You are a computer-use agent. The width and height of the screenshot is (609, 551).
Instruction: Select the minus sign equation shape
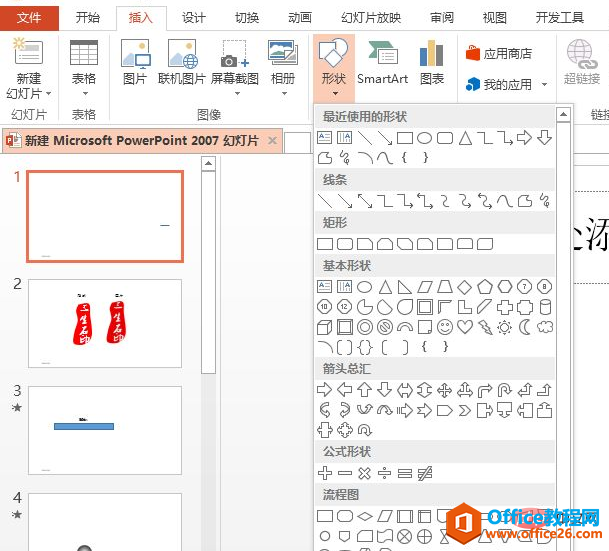345,473
